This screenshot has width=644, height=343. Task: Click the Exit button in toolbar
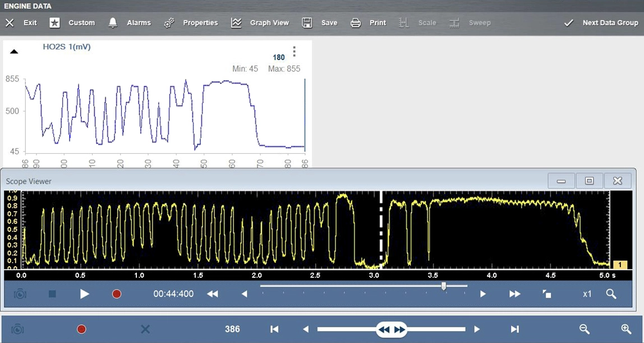(21, 23)
